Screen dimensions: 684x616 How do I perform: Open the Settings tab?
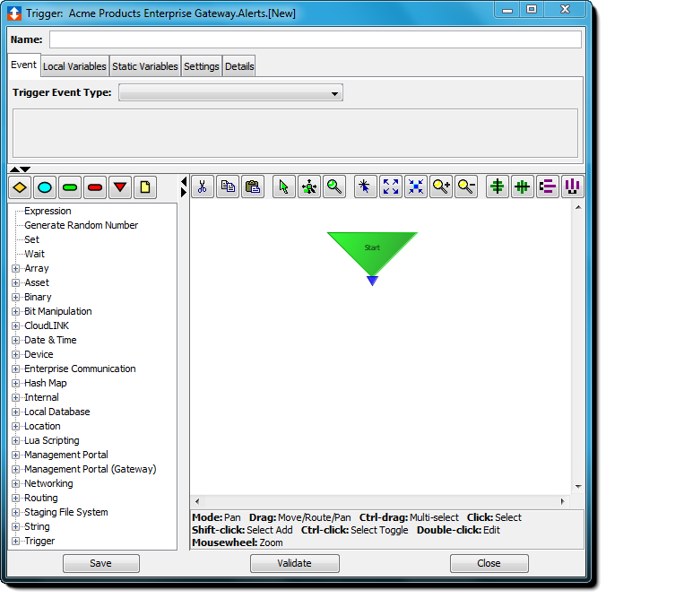click(x=202, y=66)
